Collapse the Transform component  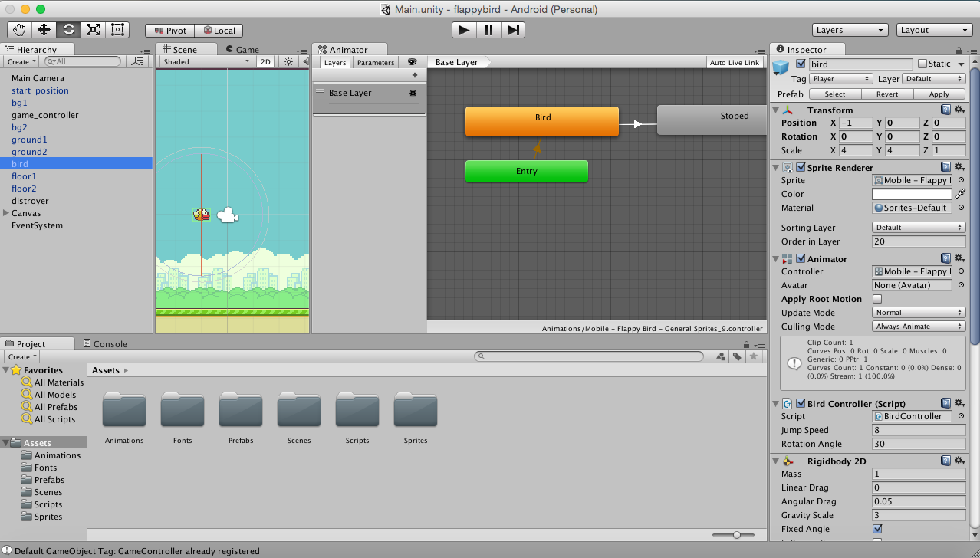pos(775,110)
